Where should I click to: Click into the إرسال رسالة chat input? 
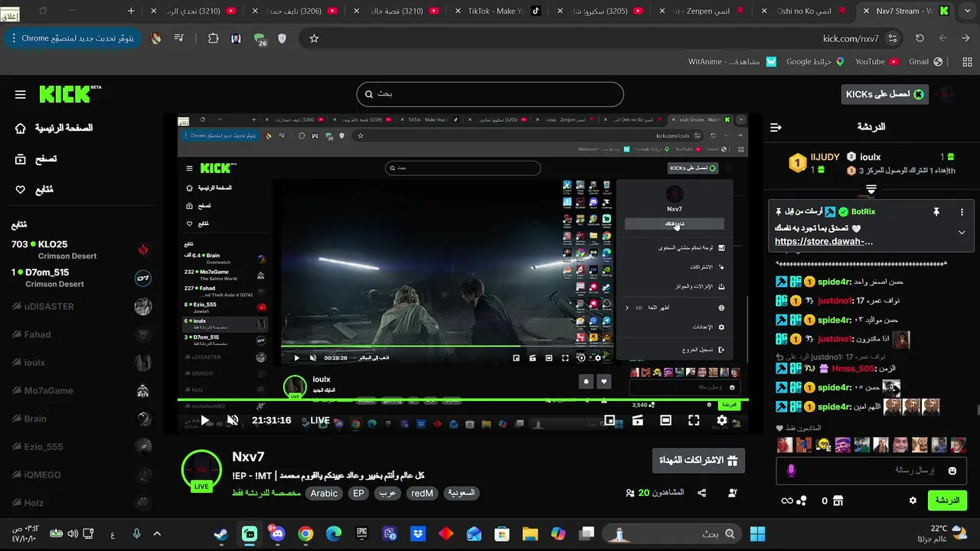[x=871, y=471]
